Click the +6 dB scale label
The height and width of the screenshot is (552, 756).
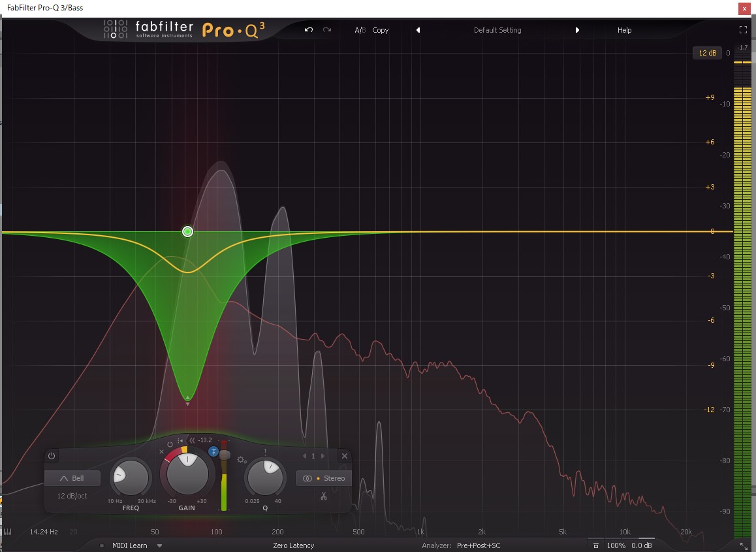point(710,142)
